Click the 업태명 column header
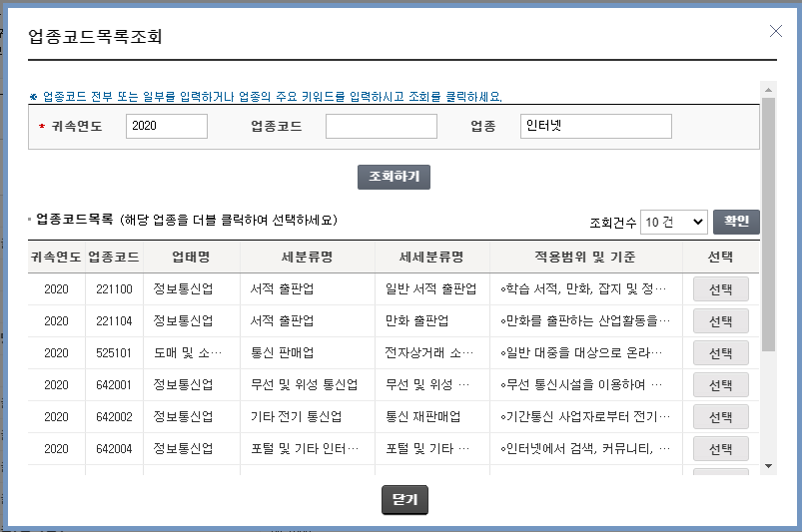802x532 pixels. [191, 257]
